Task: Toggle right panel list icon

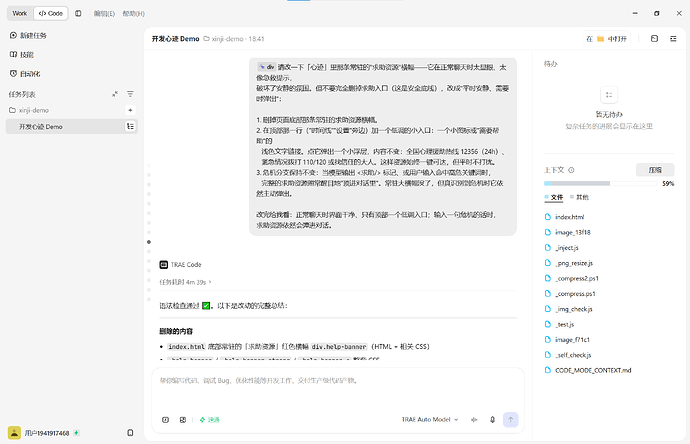Action: pos(673,39)
